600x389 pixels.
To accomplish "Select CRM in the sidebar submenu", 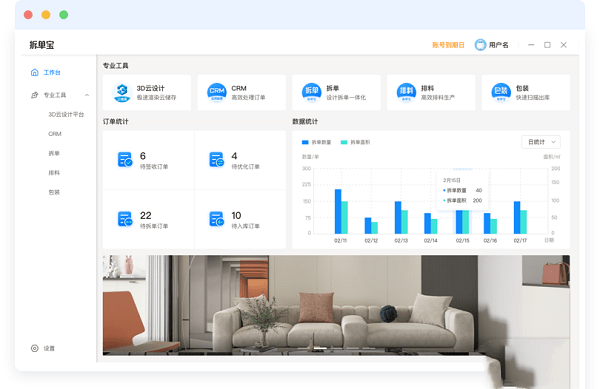I will point(55,134).
